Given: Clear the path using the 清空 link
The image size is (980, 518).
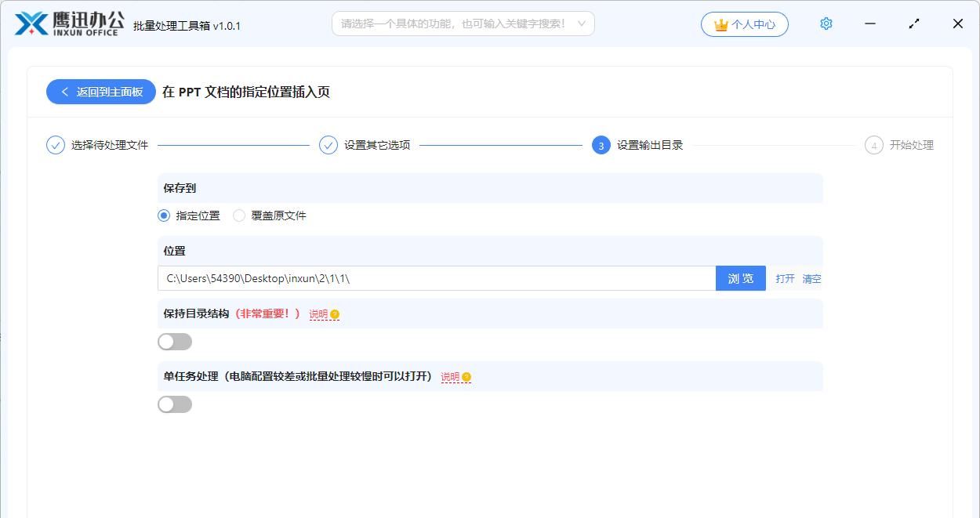Looking at the screenshot, I should pyautogui.click(x=812, y=278).
